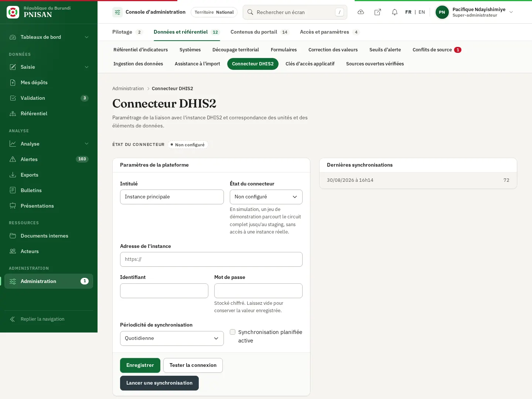The height and width of the screenshot is (399, 532).
Task: Open user account menu chevron
Action: click(x=511, y=12)
